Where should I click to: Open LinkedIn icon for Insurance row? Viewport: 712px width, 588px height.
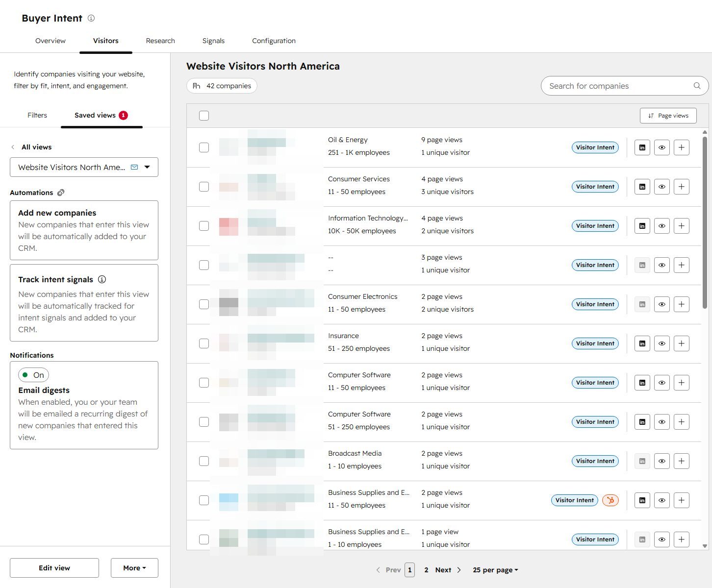[x=642, y=343]
